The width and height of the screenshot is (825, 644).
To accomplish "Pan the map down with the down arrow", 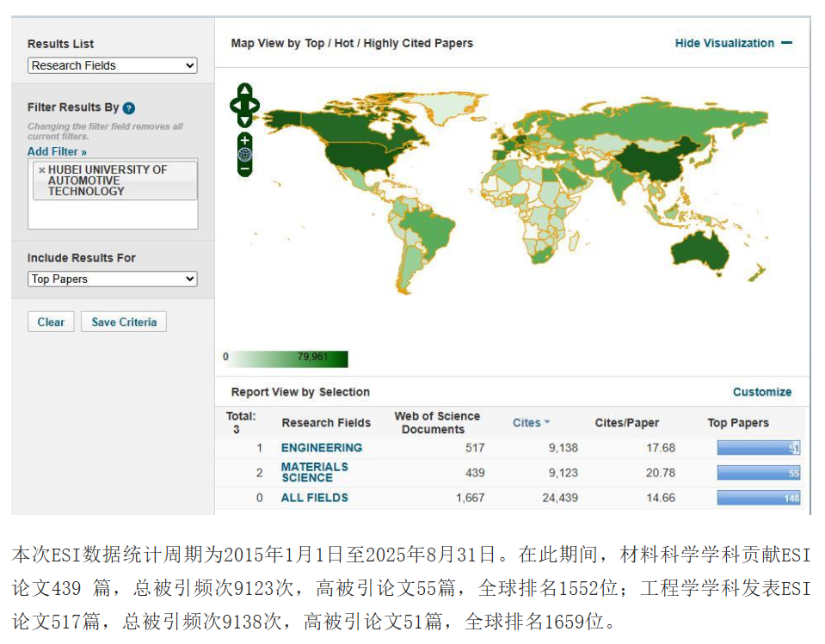I will pos(245,121).
